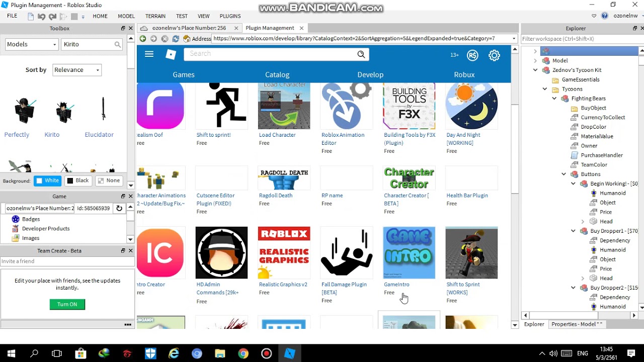Click the magnifier icon in Roblox search
This screenshot has width=644, height=362.
[361, 54]
